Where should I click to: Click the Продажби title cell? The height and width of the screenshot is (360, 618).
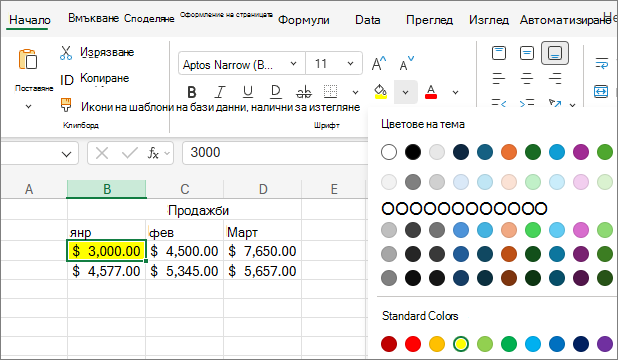pos(184,210)
